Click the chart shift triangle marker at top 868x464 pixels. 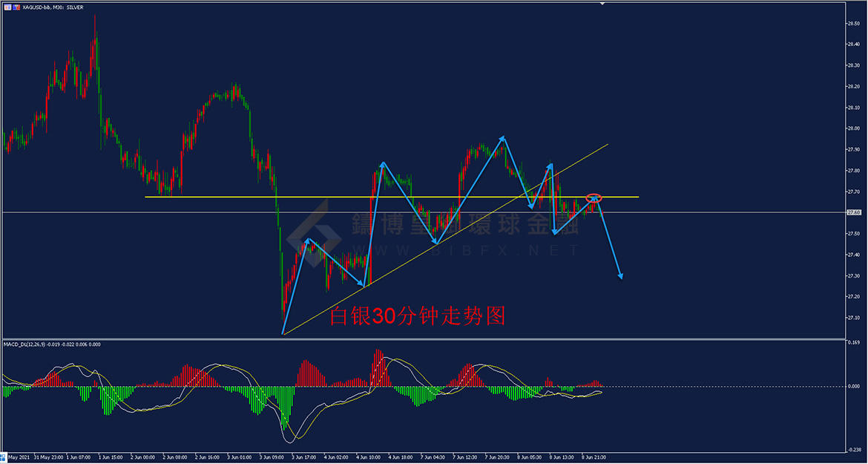(x=602, y=4)
